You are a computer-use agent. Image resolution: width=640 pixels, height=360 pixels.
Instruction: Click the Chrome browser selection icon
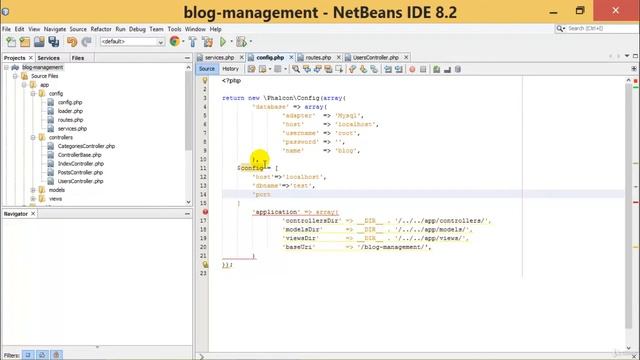click(x=175, y=41)
